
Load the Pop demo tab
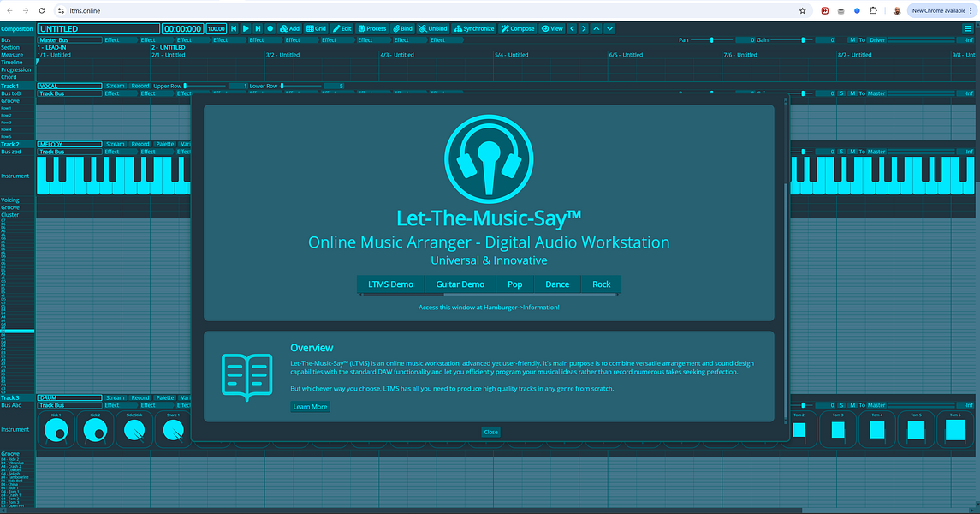515,284
